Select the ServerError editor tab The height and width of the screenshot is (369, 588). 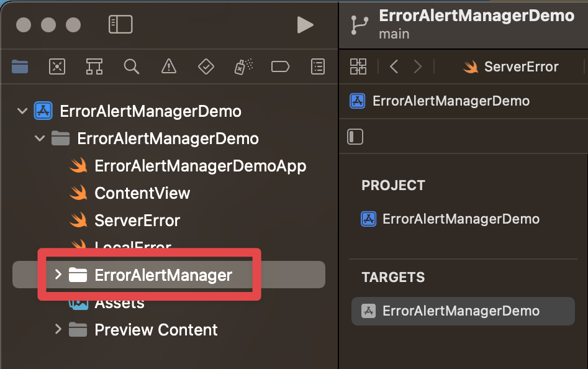pos(510,66)
